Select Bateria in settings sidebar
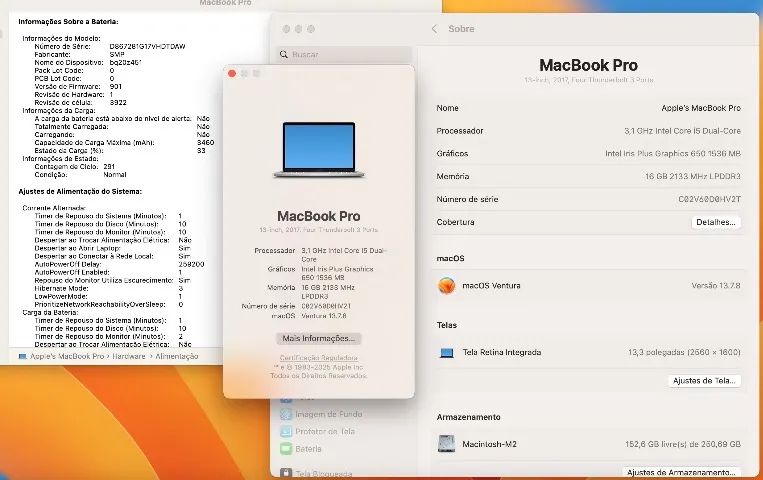 point(308,449)
